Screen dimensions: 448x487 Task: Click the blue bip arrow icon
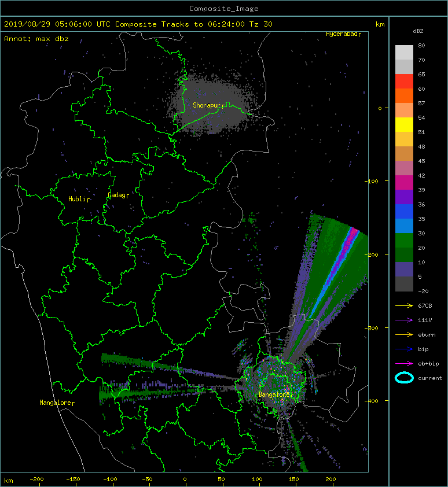click(x=404, y=349)
